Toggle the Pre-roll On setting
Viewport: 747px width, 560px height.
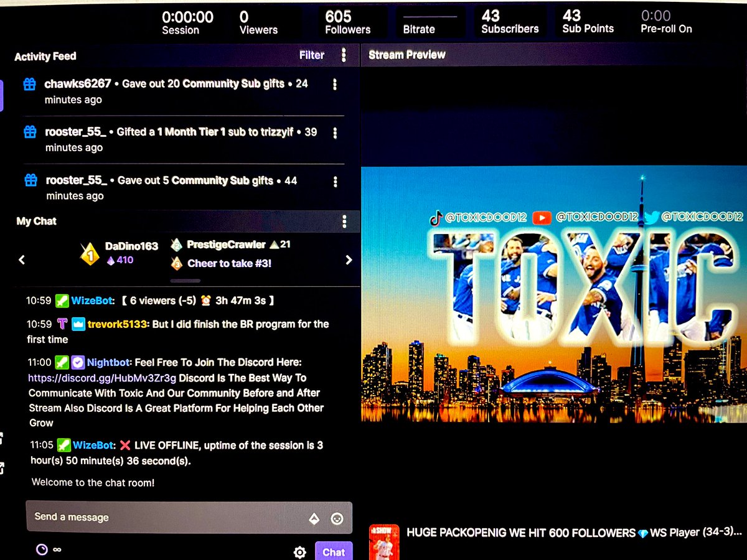[666, 21]
